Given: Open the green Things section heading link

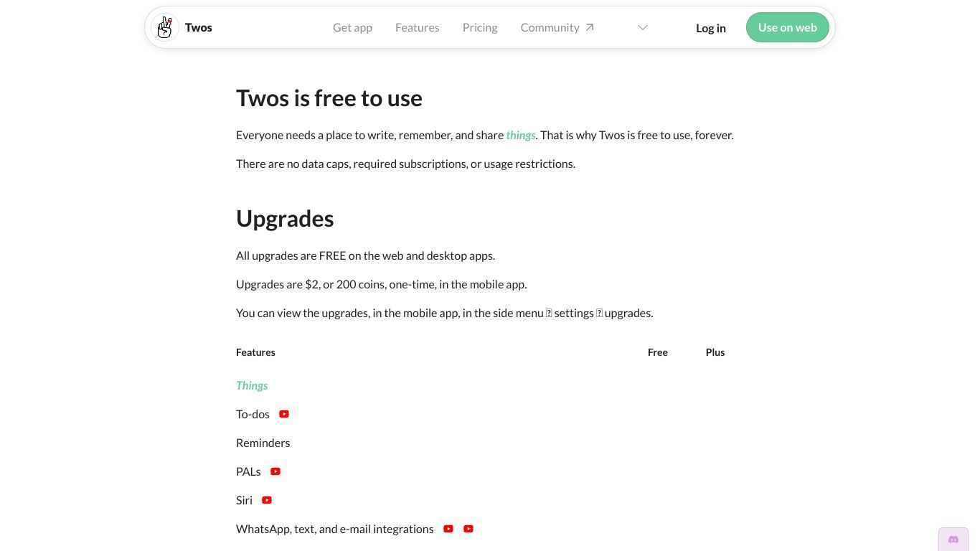Looking at the screenshot, I should point(252,385).
